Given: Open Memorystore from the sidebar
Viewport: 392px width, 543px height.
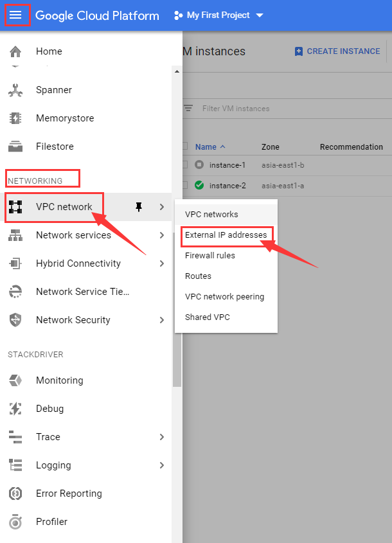Looking at the screenshot, I should 65,118.
